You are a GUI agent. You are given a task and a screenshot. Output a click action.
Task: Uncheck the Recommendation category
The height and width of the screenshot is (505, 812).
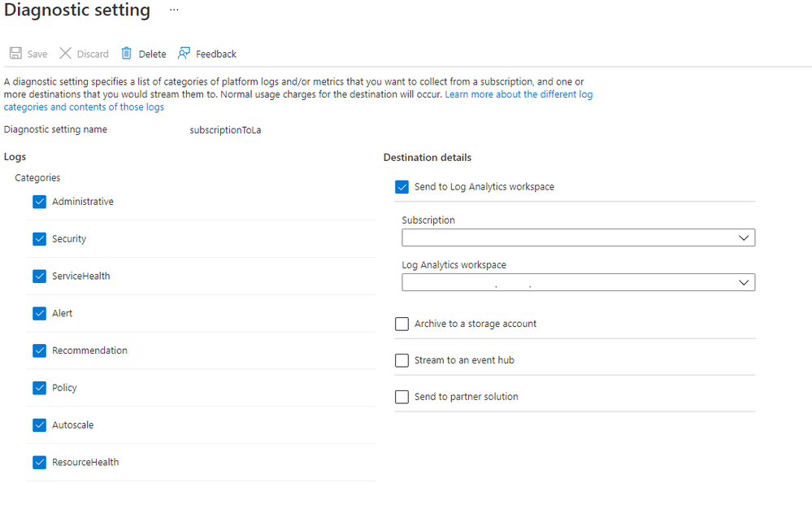pyautogui.click(x=40, y=350)
